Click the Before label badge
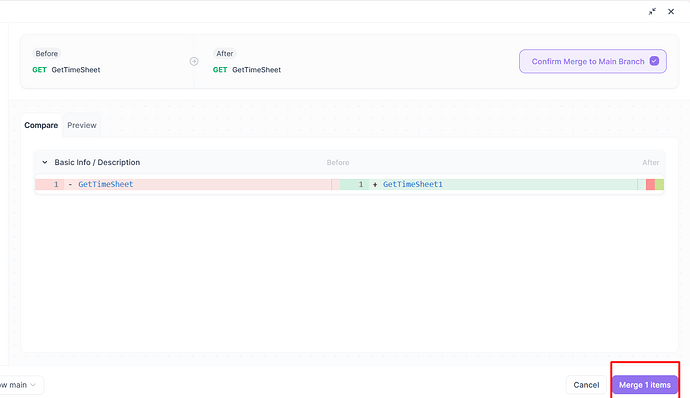Screen dimensions: 690x398 [47, 53]
